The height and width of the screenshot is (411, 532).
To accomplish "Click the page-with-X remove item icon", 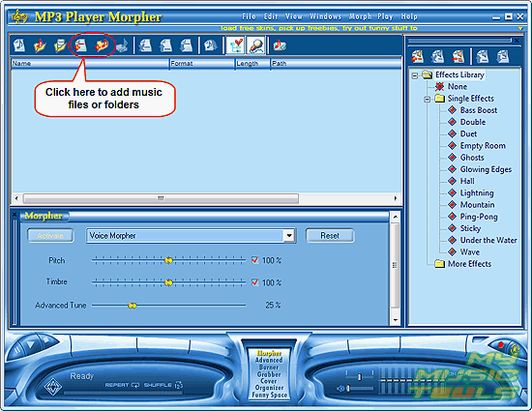I will pyautogui.click(x=145, y=45).
